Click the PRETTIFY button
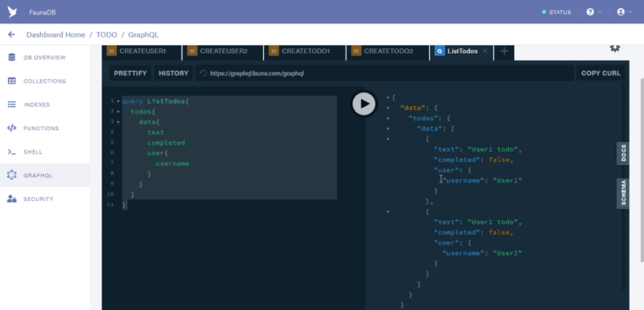This screenshot has height=310, width=644. click(x=130, y=74)
